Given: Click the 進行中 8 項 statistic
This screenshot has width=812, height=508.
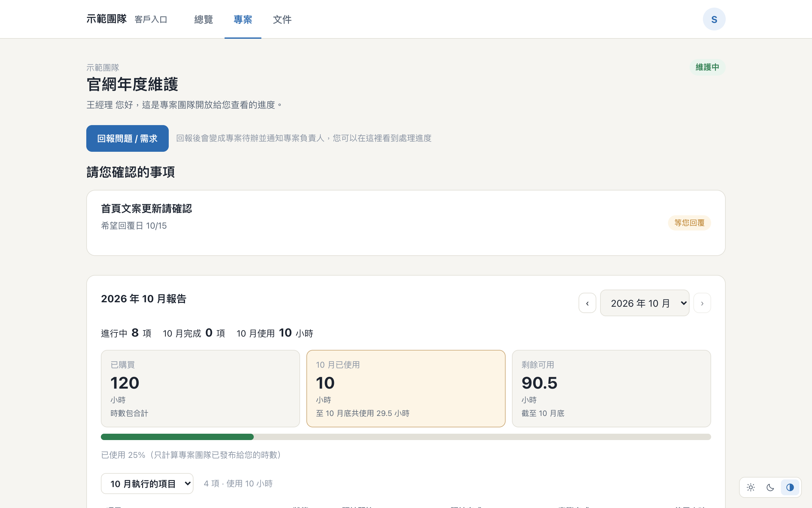Looking at the screenshot, I should point(126,333).
